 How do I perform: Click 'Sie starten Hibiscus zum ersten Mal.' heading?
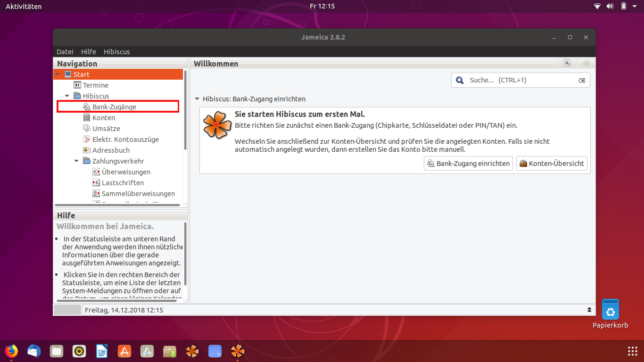click(x=300, y=115)
